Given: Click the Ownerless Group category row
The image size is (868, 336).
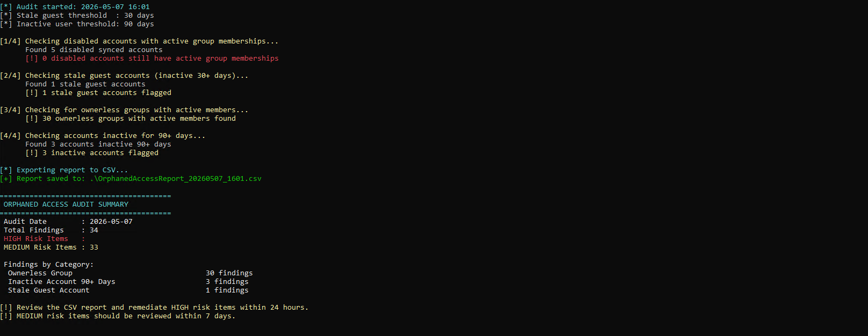Looking at the screenshot, I should point(130,273).
